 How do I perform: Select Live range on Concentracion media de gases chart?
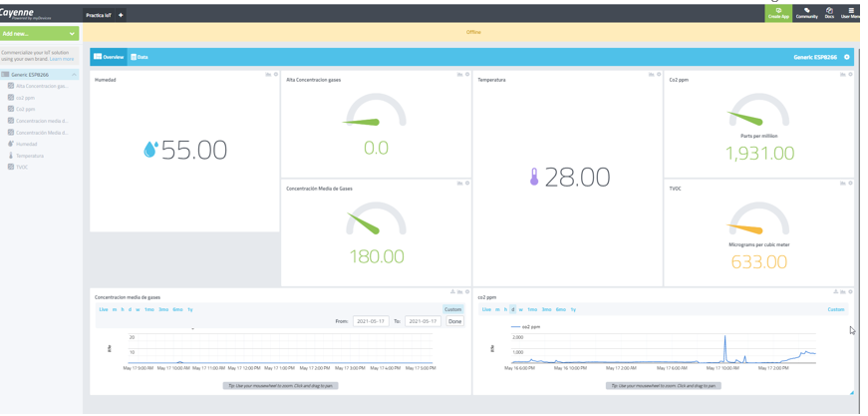104,309
